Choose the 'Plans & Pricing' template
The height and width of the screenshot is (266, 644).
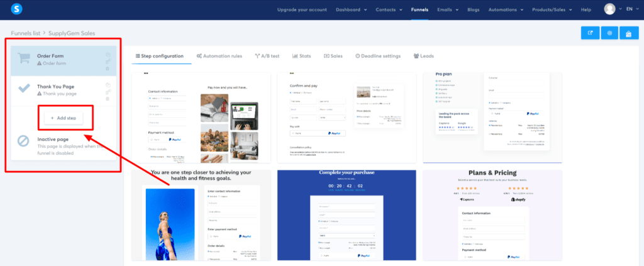492,215
